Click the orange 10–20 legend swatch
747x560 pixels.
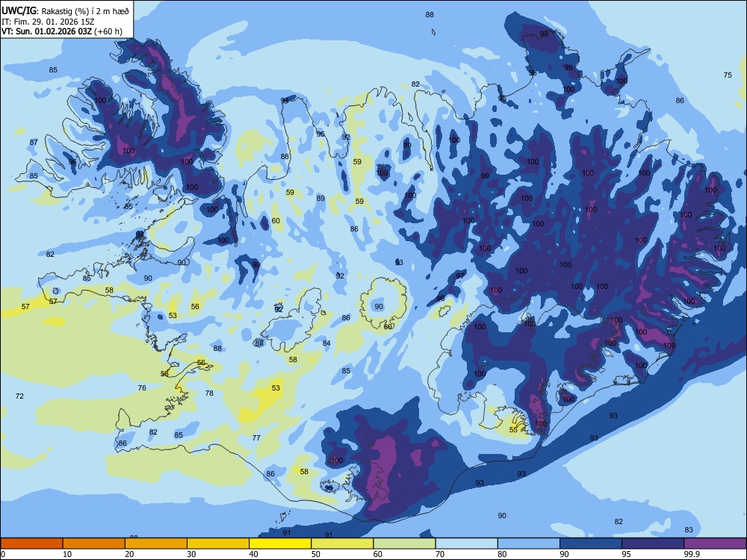(x=94, y=544)
